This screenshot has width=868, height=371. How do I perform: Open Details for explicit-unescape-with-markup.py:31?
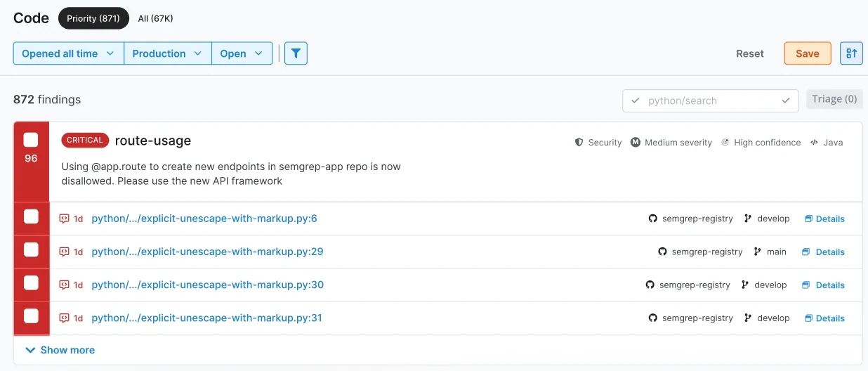click(824, 318)
